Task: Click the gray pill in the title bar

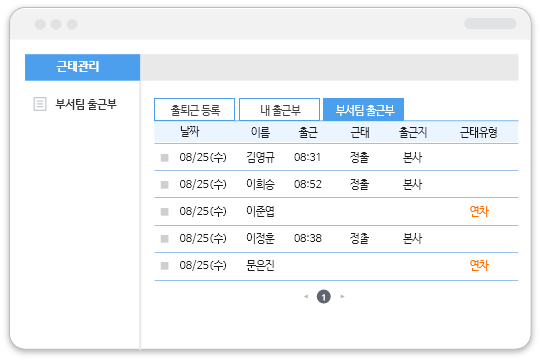Action: click(x=490, y=23)
